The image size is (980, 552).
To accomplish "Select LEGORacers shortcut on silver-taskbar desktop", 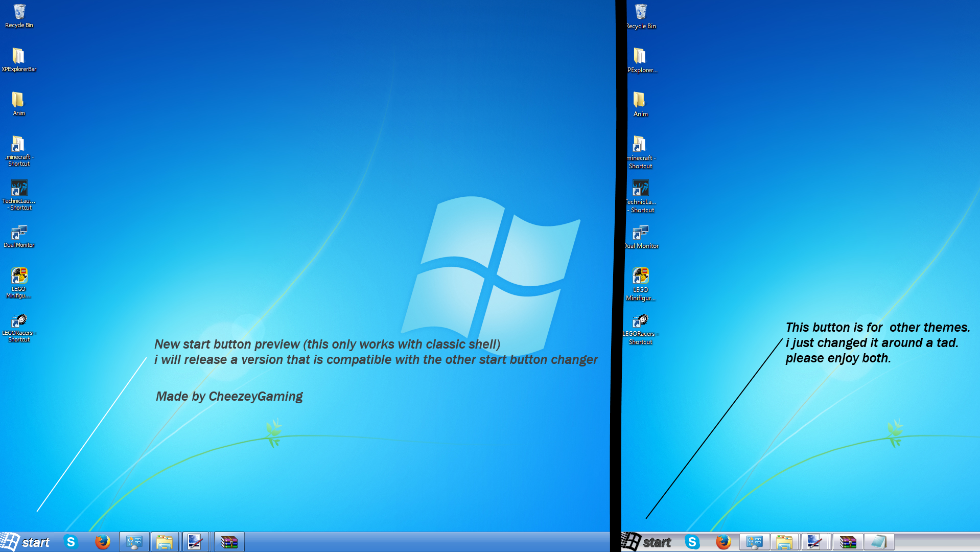I will pyautogui.click(x=641, y=328).
